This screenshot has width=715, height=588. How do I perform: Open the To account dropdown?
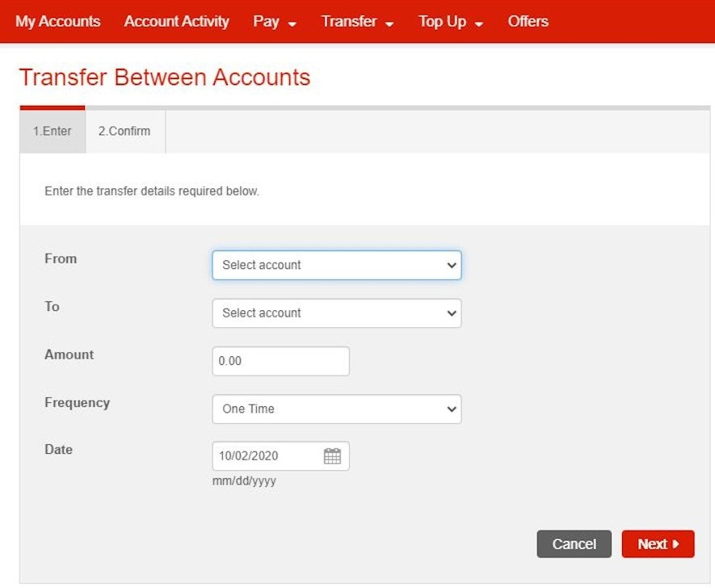(336, 313)
